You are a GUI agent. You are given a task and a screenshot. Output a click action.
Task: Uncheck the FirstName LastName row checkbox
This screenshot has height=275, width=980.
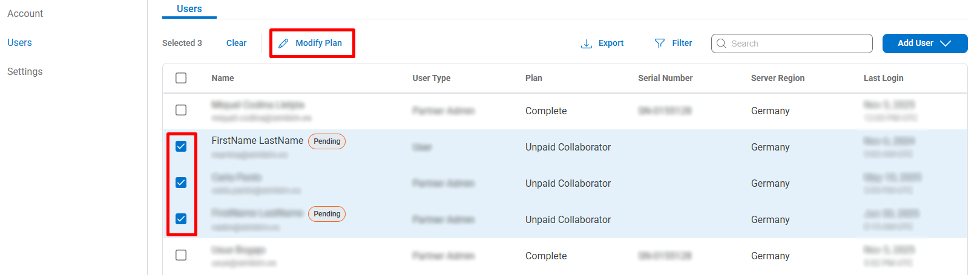click(x=181, y=146)
